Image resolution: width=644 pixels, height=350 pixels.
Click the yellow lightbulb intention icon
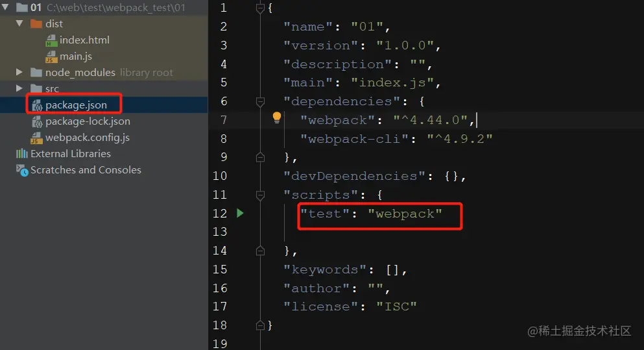(277, 118)
